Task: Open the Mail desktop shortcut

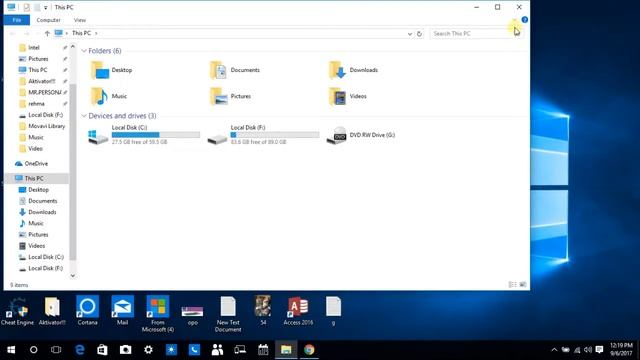Action: [122, 311]
